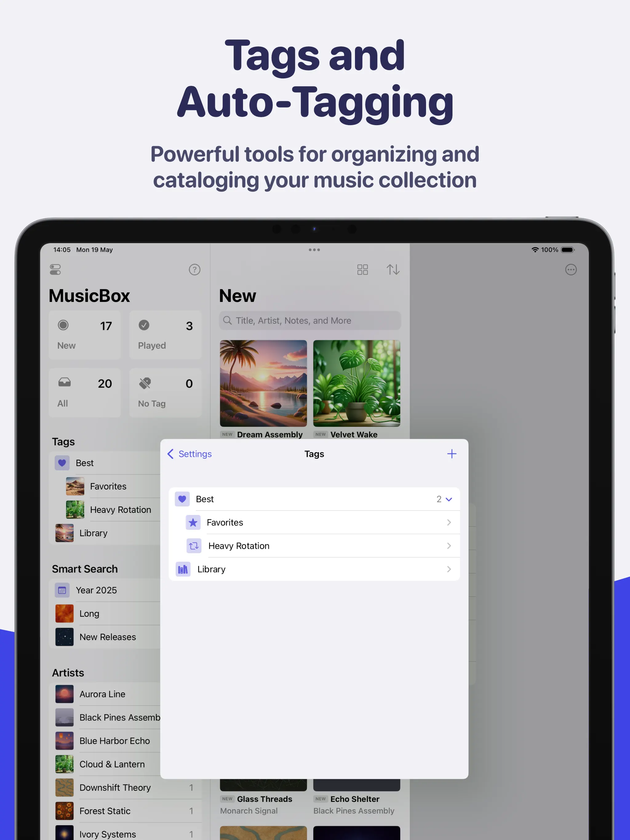Screen dimensions: 630x840
Task: Open Heavy Rotation tag details chevron
Action: (449, 546)
